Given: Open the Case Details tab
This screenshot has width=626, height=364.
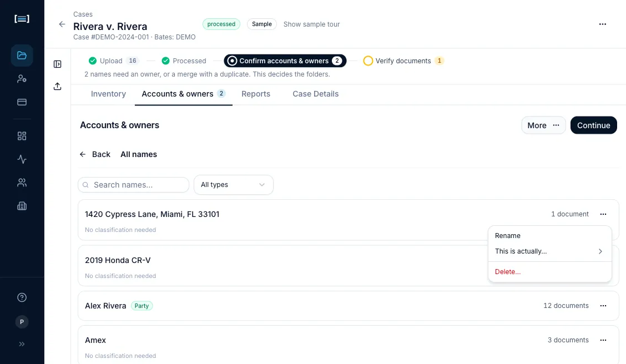Looking at the screenshot, I should point(316,94).
